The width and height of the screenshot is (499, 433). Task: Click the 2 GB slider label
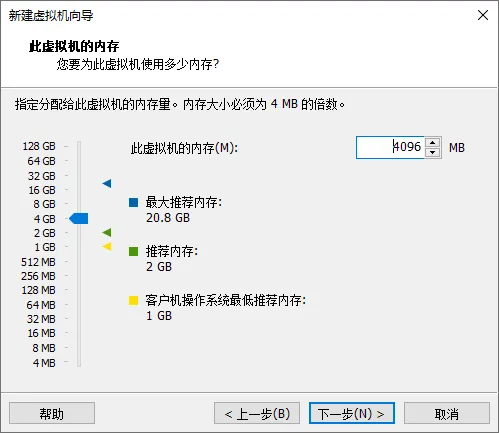pyautogui.click(x=45, y=233)
